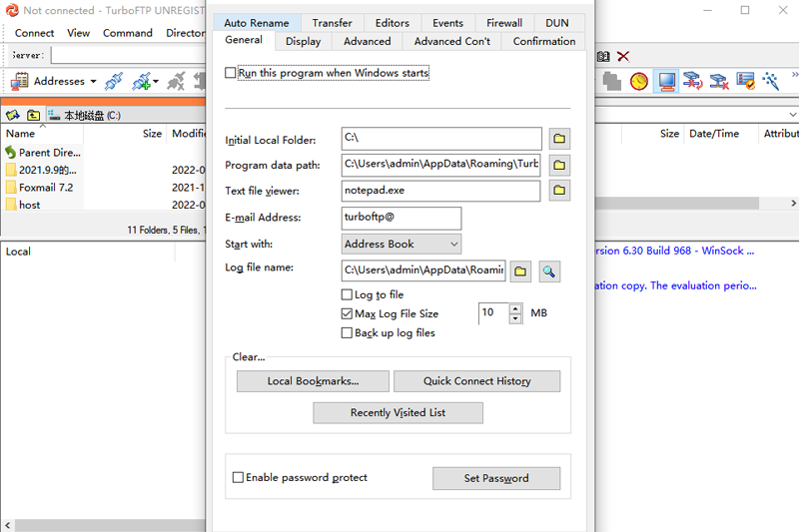Switch to the Auto Rename tab
Image resolution: width=799 pixels, height=532 pixels.
pyautogui.click(x=257, y=23)
